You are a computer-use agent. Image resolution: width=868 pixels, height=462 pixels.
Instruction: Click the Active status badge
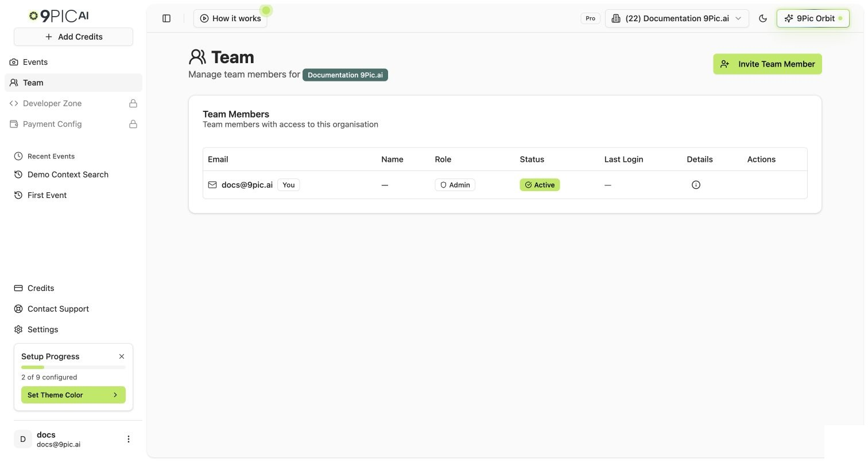pos(540,185)
